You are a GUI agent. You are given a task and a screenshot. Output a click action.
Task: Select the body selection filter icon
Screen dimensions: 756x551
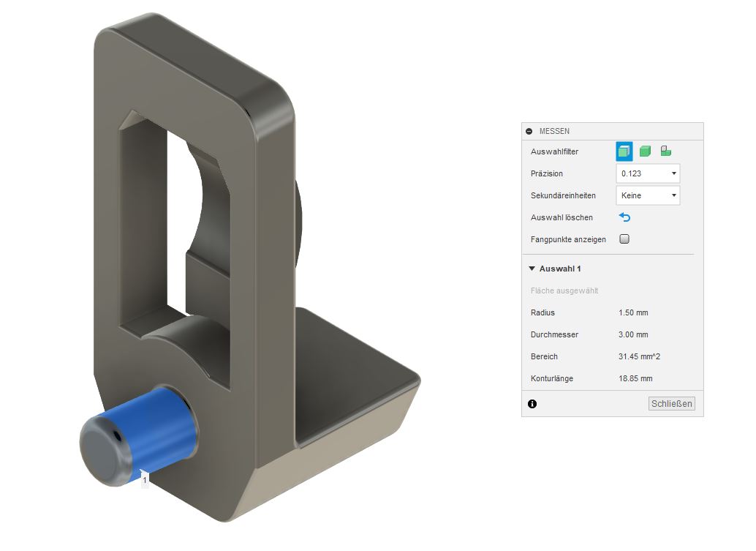coord(645,151)
